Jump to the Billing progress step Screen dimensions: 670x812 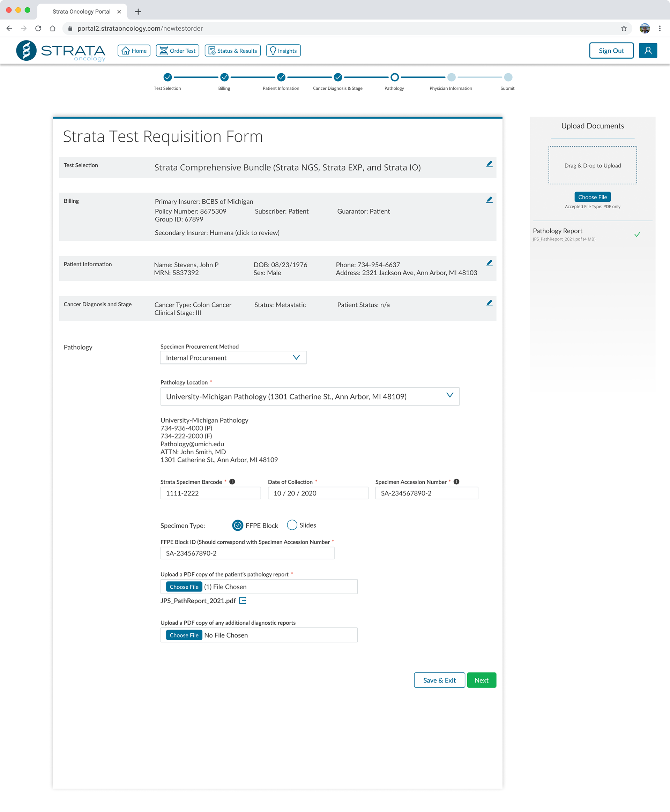[224, 77]
